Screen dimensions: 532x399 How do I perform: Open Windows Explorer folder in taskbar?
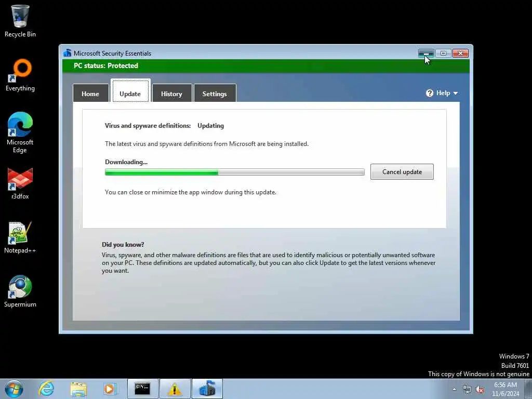coord(78,389)
